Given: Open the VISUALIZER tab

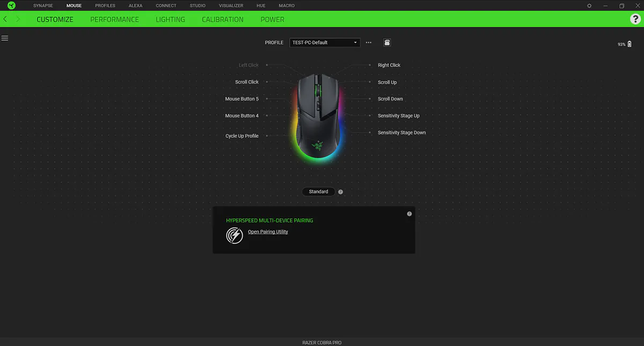Looking at the screenshot, I should click(231, 5).
